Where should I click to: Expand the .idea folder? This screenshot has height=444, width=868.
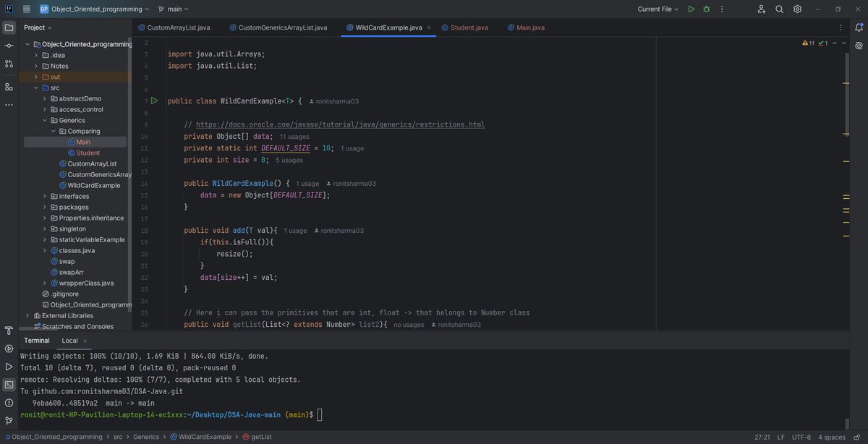click(35, 55)
